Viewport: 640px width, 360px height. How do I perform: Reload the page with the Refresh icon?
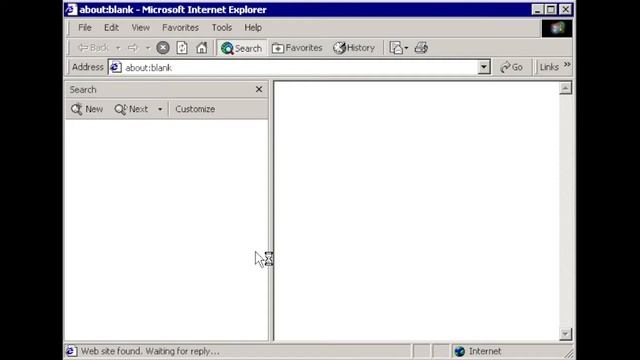[x=182, y=48]
